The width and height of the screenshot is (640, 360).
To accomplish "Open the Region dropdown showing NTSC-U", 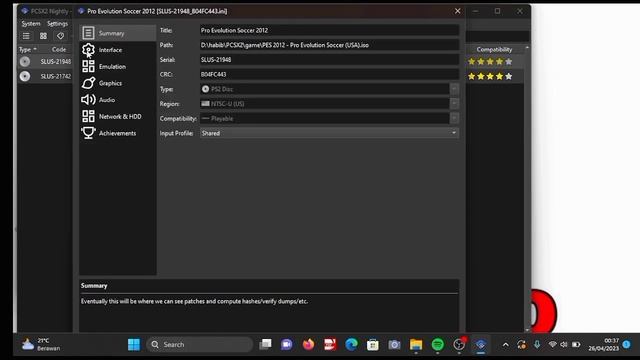I will coord(329,104).
